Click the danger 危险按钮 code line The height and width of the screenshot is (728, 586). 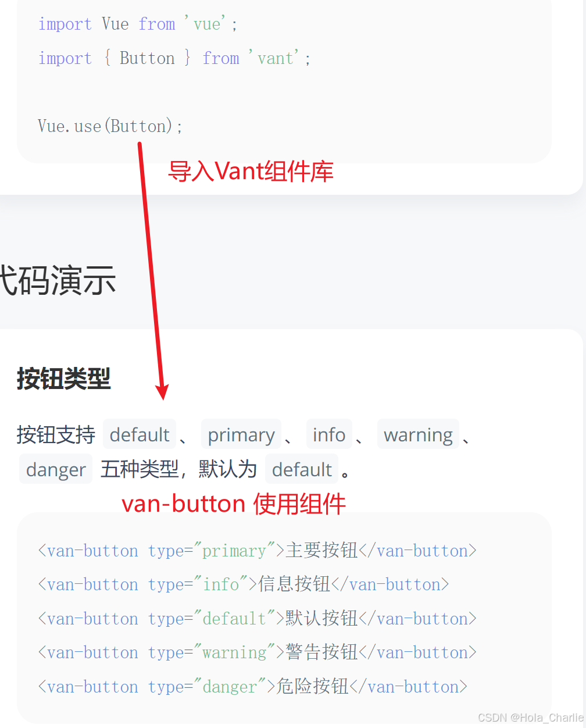coord(253,686)
